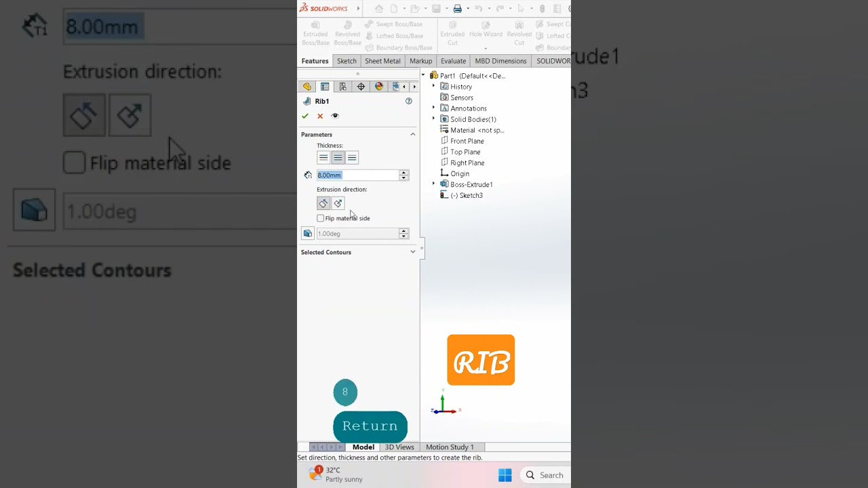This screenshot has height=488, width=868.
Task: Switch to the Features ribbon tab
Action: click(315, 61)
